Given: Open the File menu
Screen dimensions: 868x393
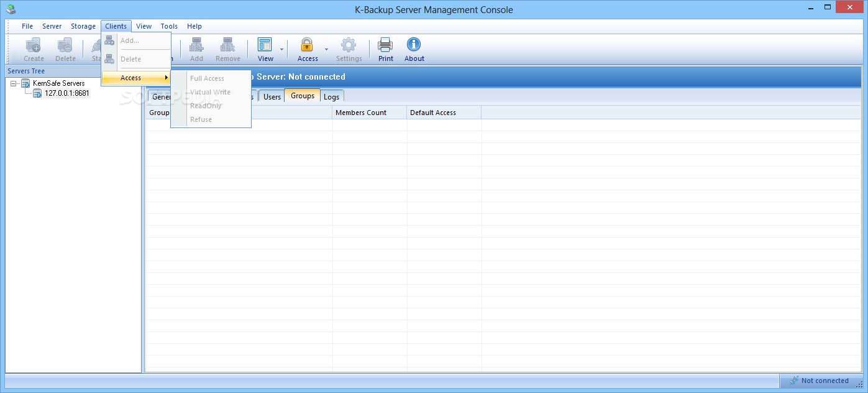Looking at the screenshot, I should 27,26.
